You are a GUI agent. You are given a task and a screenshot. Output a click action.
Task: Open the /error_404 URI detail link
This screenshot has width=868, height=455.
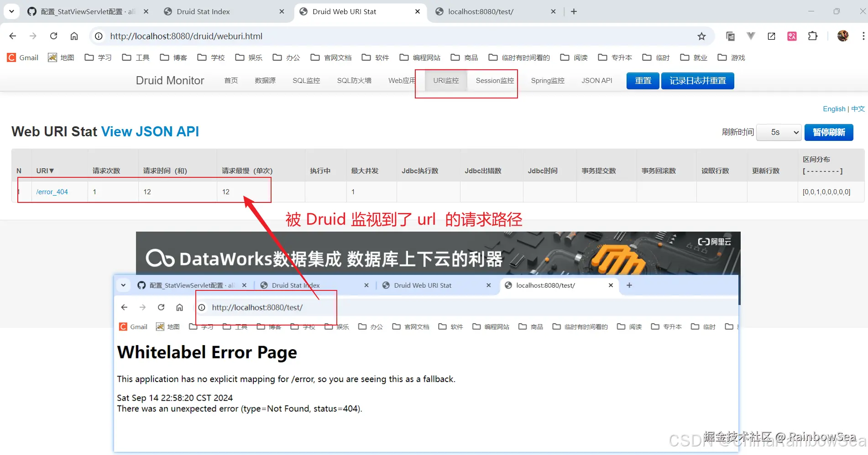click(x=52, y=191)
